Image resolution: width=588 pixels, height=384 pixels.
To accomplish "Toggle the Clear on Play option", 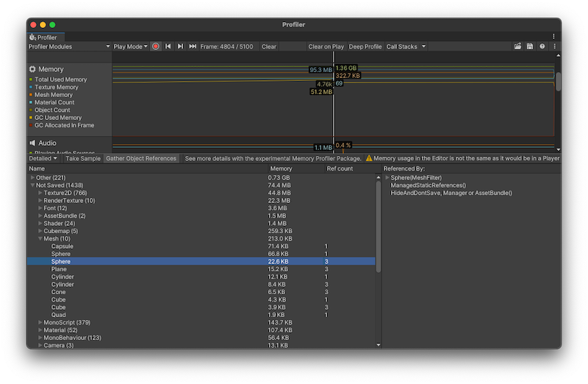I will 326,46.
